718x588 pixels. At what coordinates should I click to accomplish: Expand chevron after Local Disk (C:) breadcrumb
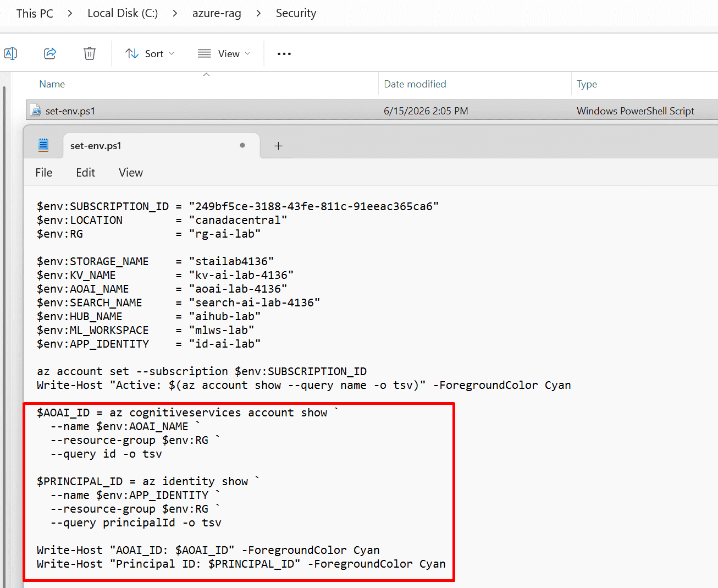coord(175,13)
